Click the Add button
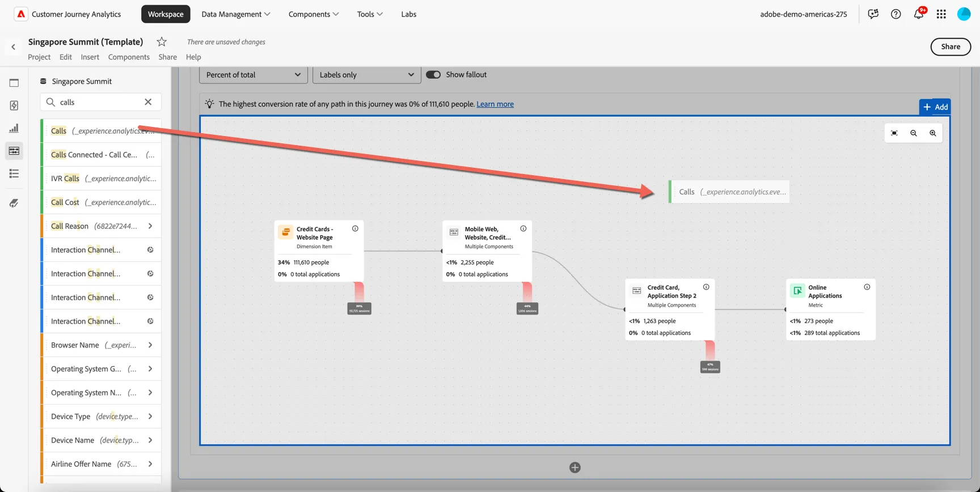This screenshot has width=980, height=492. [935, 107]
